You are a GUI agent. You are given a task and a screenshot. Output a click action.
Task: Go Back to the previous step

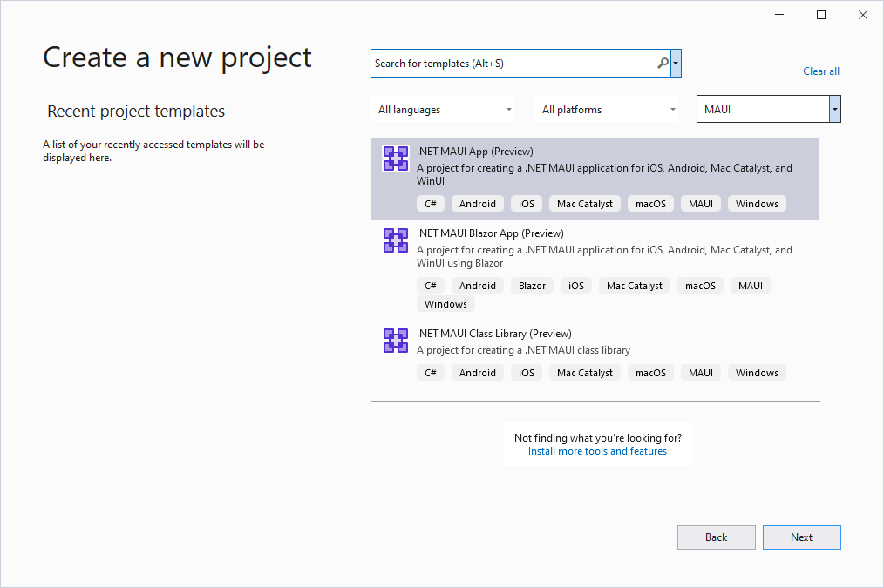click(x=716, y=537)
